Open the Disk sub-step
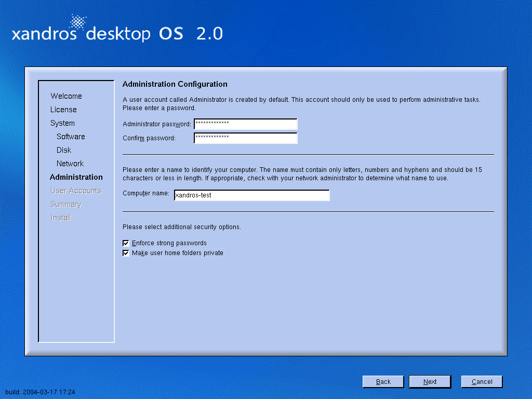This screenshot has width=532, height=399. (x=64, y=150)
